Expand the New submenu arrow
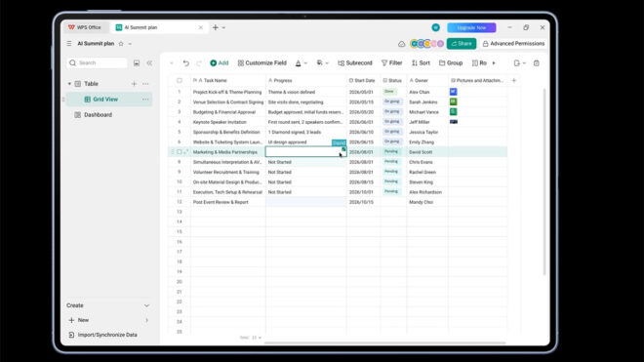This screenshot has height=362, width=644. click(x=146, y=320)
